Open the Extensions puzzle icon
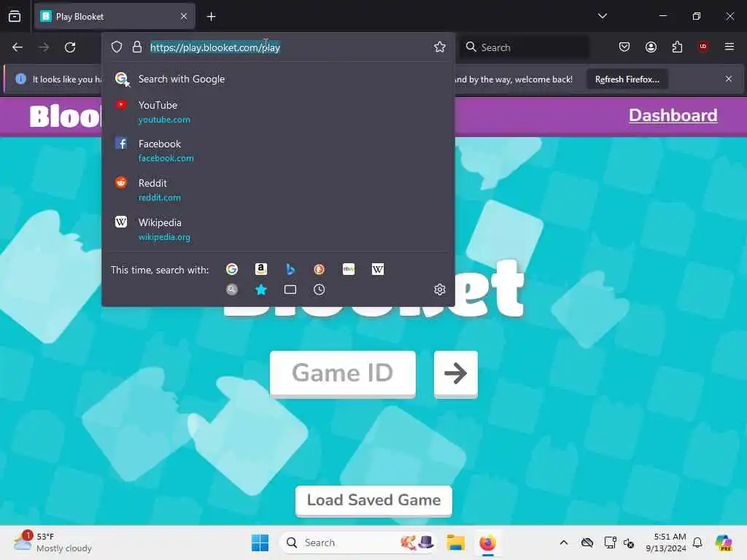Image resolution: width=747 pixels, height=560 pixels. click(x=677, y=47)
